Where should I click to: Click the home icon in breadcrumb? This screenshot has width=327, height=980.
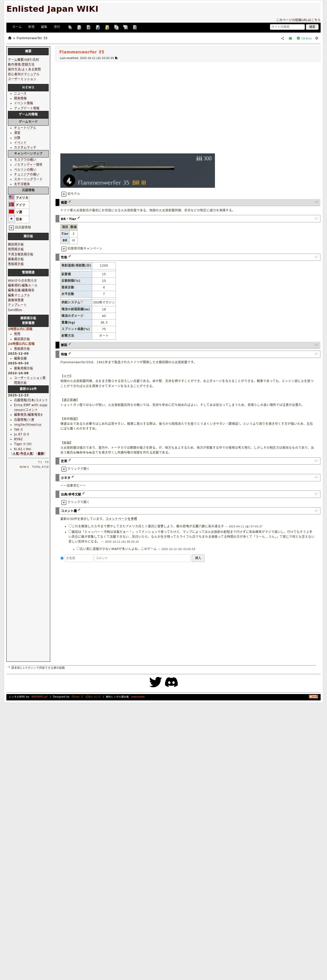point(10,38)
